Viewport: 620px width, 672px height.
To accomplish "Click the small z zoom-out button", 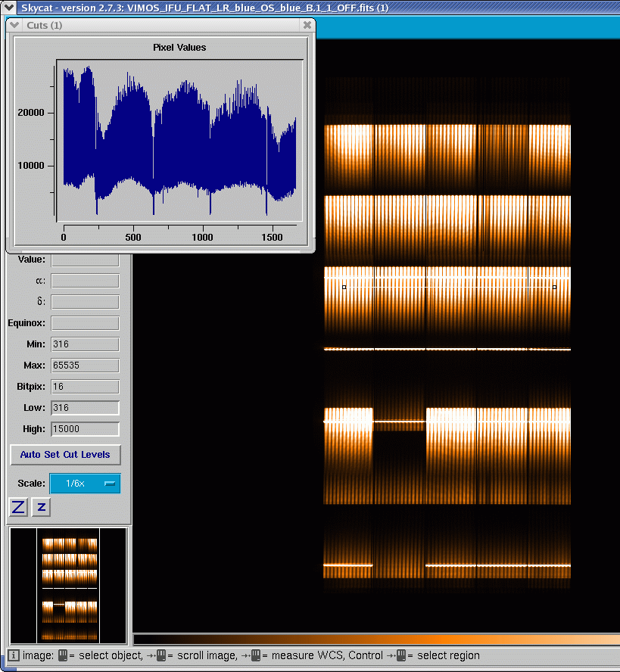I will click(x=41, y=508).
